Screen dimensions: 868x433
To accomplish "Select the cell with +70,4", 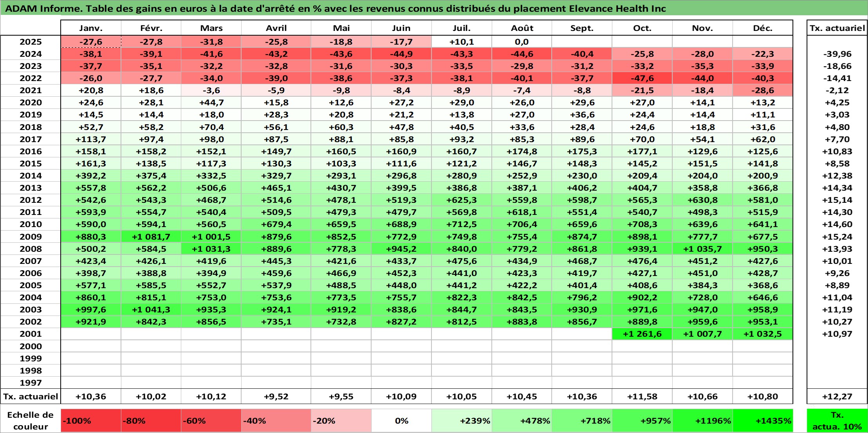I will (x=211, y=127).
